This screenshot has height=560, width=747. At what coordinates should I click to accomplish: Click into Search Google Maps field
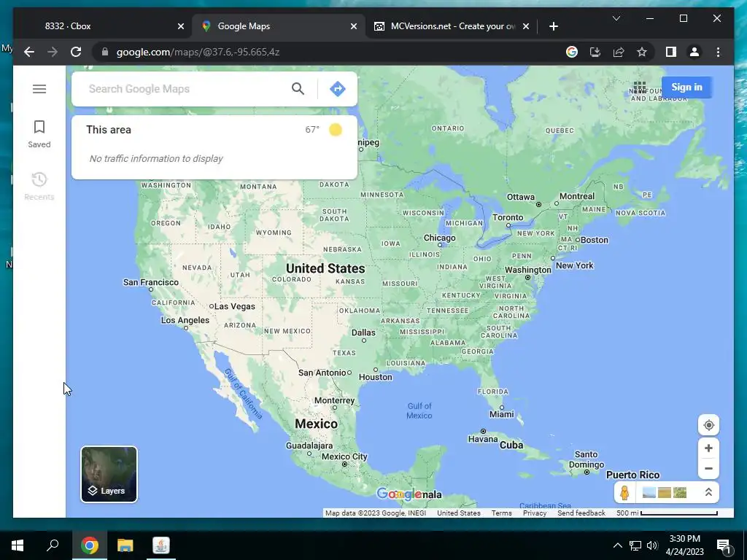[x=186, y=88]
